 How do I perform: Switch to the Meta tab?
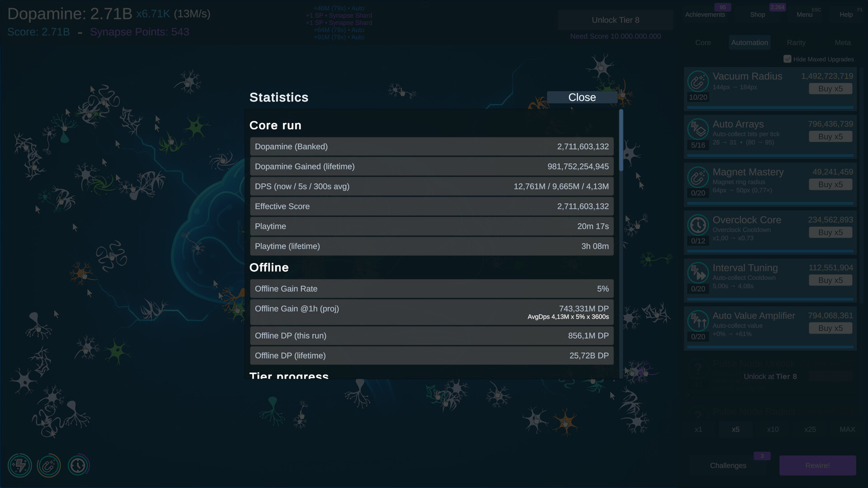coord(843,42)
